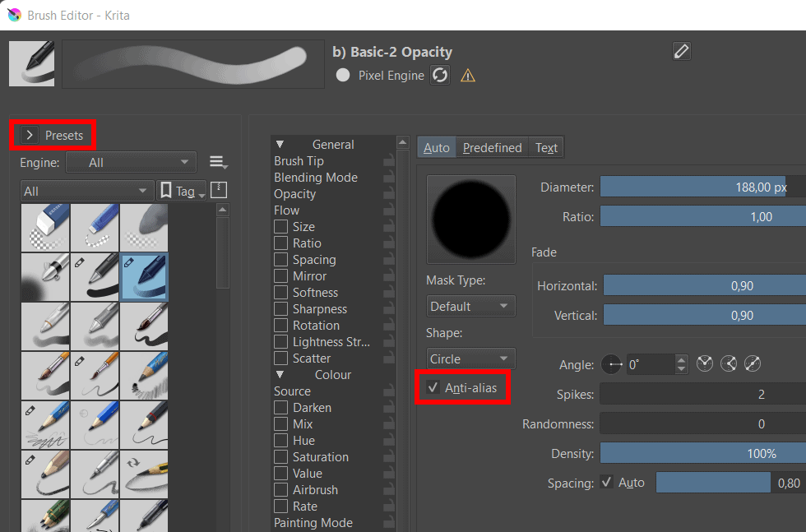Switch to the Text brush tab
The width and height of the screenshot is (806, 532).
coord(546,148)
